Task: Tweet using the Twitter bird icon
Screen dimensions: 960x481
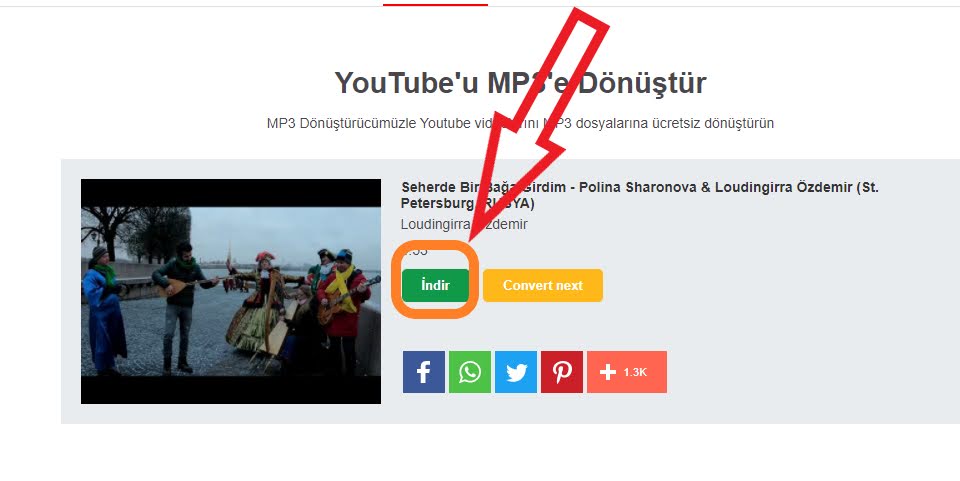Action: [516, 372]
